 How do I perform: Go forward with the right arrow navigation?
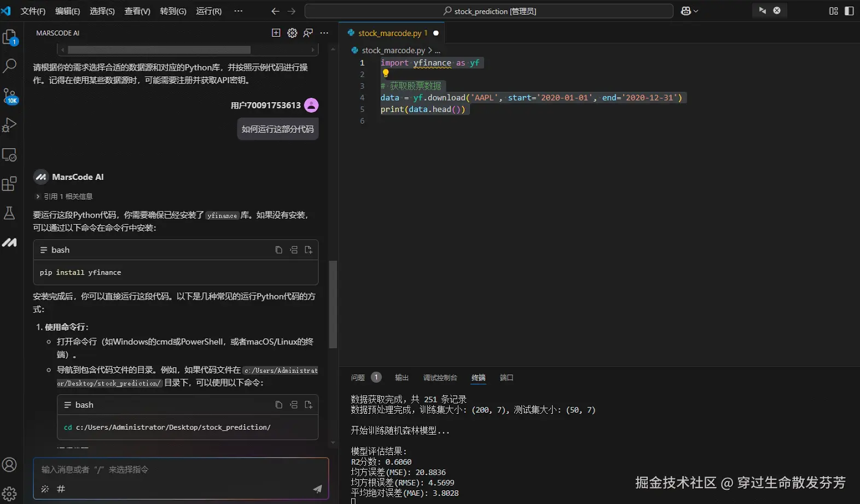(x=292, y=11)
